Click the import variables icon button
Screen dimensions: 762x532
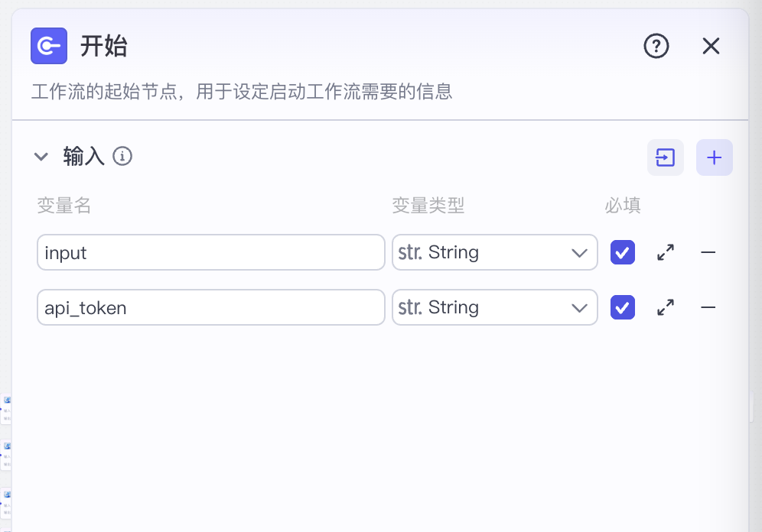coord(666,157)
